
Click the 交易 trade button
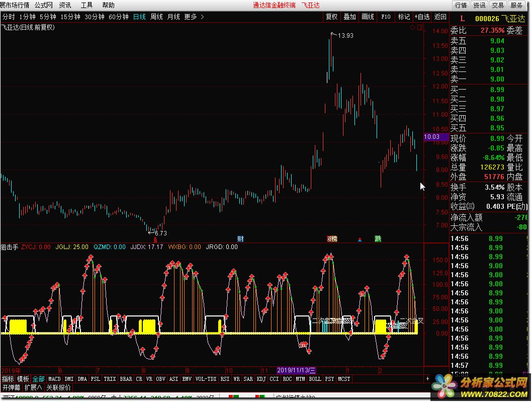[x=497, y=5]
